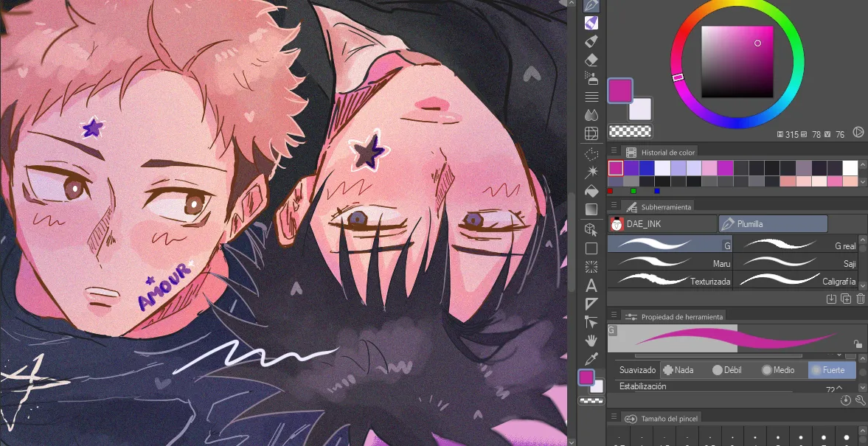The width and height of the screenshot is (868, 446).
Task: Select the dotted Selection area tool
Action: click(591, 154)
